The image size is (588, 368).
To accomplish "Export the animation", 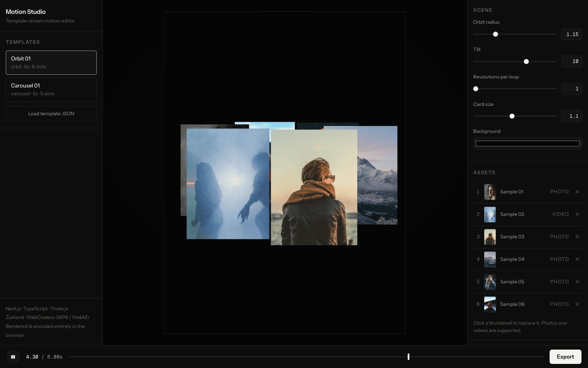I will [x=566, y=357].
